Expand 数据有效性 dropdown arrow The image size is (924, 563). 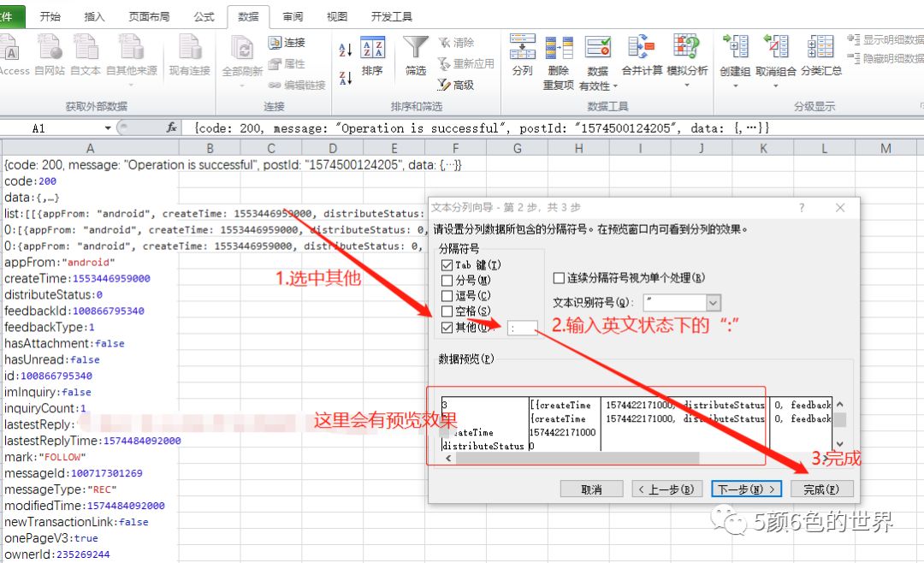(615, 86)
